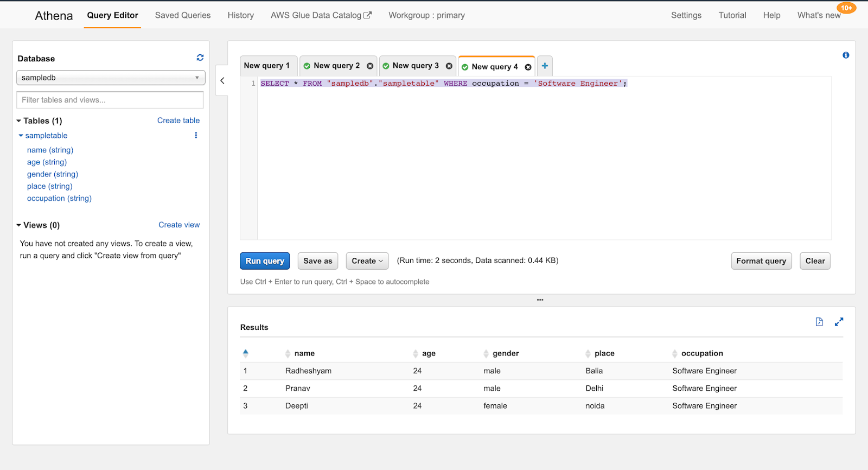The height and width of the screenshot is (470, 868).
Task: Click Workgroup : primary
Action: pos(426,15)
